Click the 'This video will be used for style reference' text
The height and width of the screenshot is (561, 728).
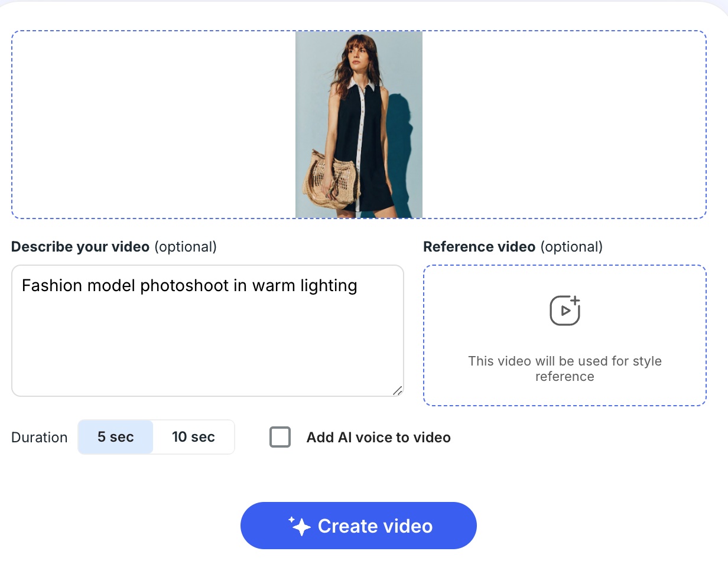pos(565,368)
